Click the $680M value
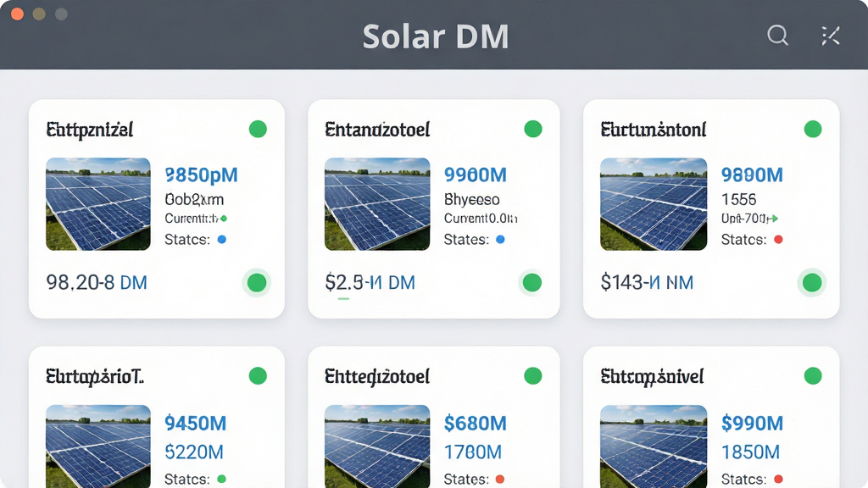Image resolution: width=868 pixels, height=488 pixels. (476, 424)
